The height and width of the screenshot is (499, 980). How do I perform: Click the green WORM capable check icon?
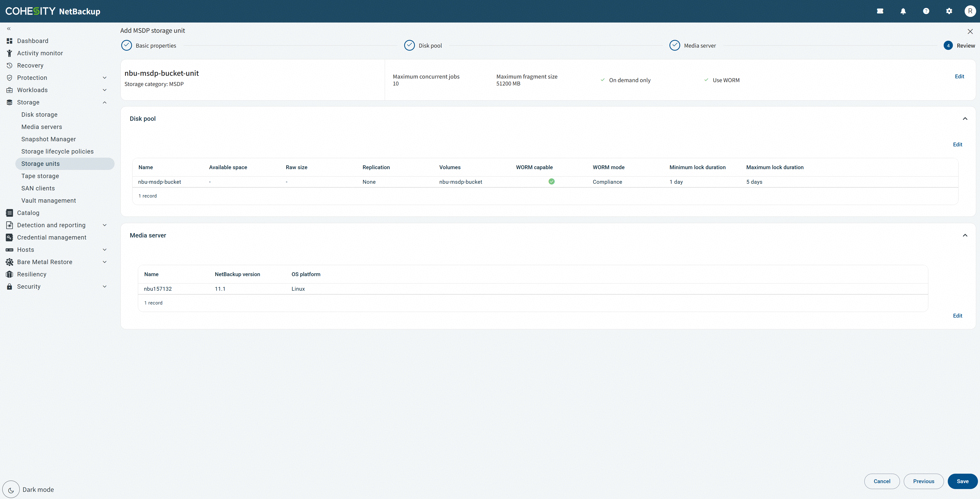point(552,181)
